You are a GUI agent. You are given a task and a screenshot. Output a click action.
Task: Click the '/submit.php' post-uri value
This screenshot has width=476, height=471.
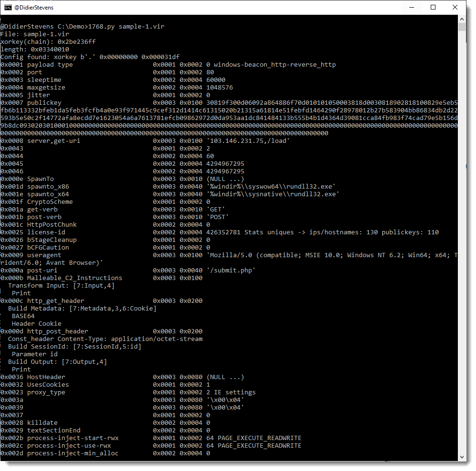(x=231, y=271)
